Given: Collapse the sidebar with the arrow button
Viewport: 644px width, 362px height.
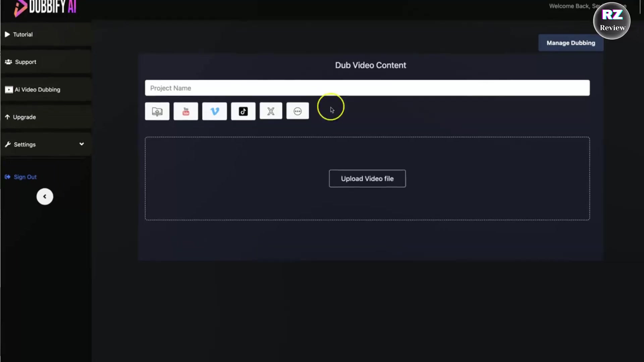Looking at the screenshot, I should pos(45,197).
